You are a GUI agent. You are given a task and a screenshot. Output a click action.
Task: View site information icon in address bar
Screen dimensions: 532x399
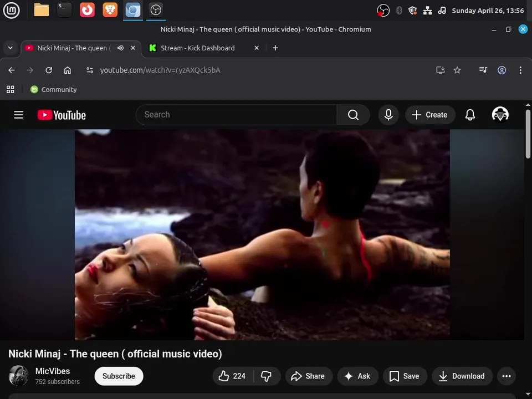[90, 70]
